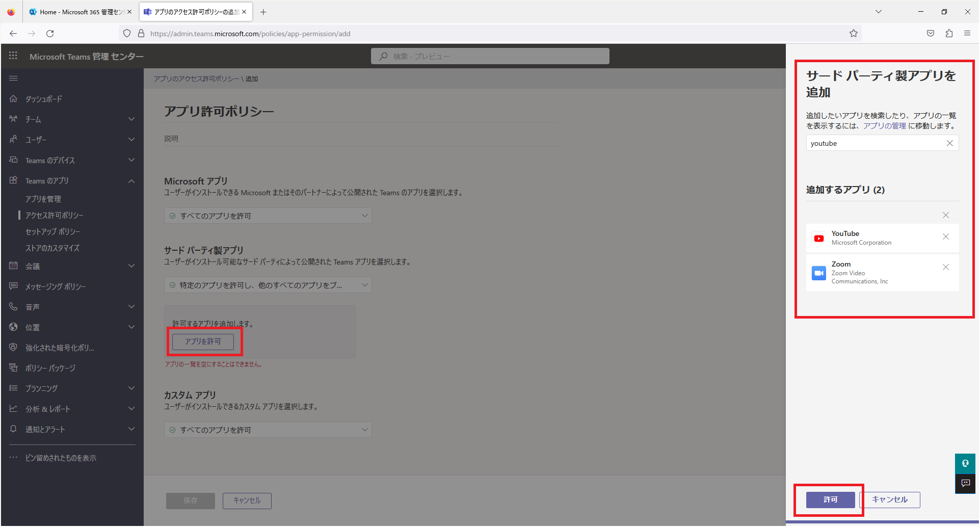Click the top search preview box
The width and height of the screenshot is (980, 527).
[x=490, y=56]
